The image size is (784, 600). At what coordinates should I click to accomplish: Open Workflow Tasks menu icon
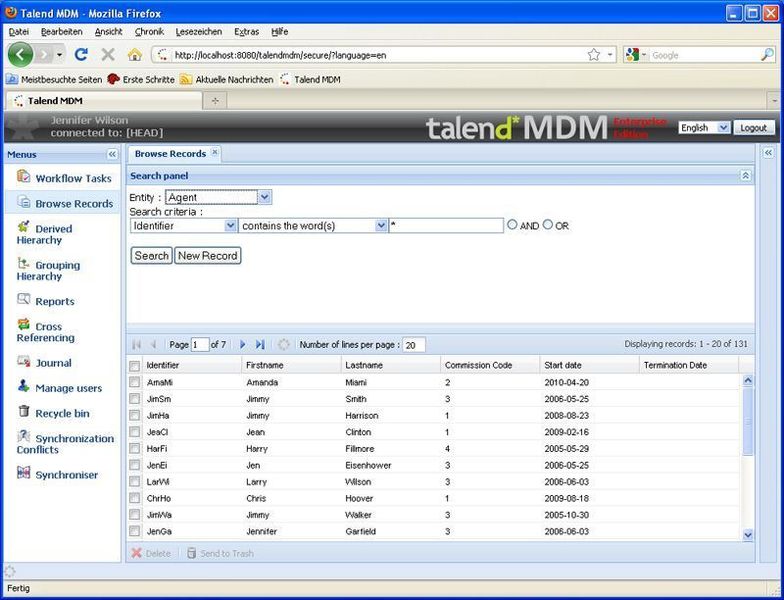click(x=24, y=176)
